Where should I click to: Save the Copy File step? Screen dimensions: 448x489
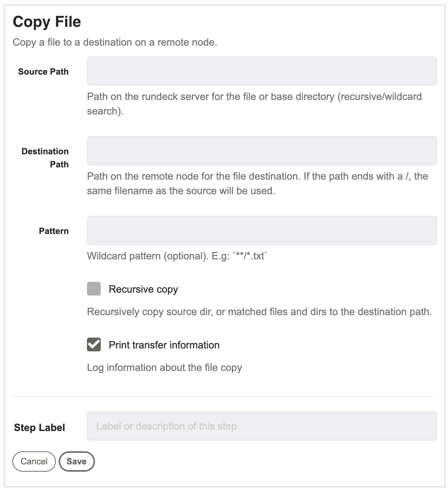[76, 461]
